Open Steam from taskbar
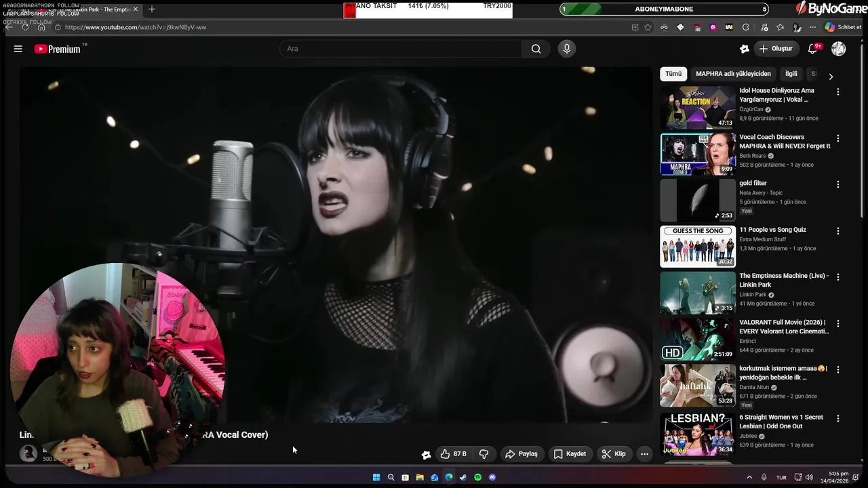868x488 pixels. pyautogui.click(x=463, y=477)
